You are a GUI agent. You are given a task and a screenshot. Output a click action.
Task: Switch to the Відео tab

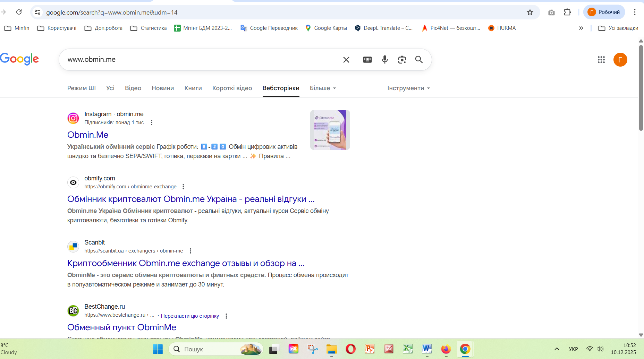coord(133,88)
